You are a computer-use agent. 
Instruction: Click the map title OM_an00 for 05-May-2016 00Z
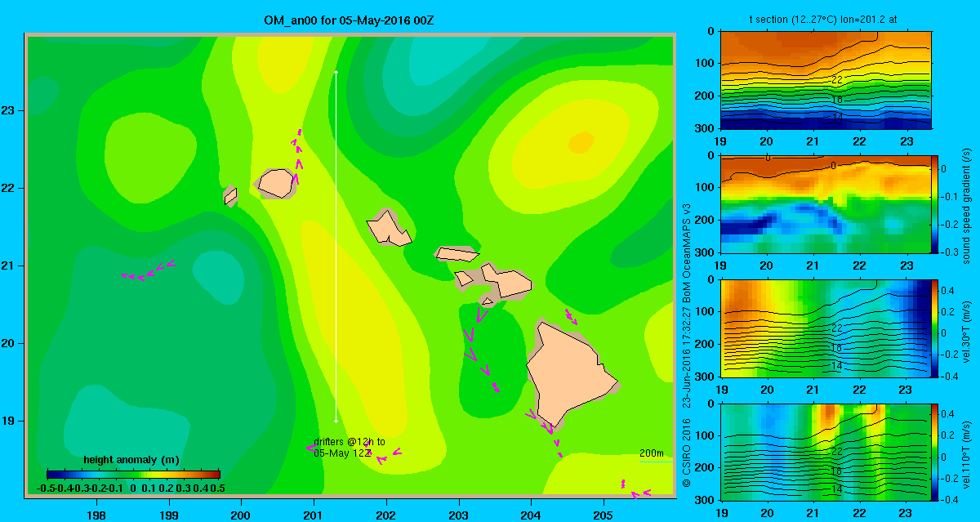pyautogui.click(x=349, y=19)
